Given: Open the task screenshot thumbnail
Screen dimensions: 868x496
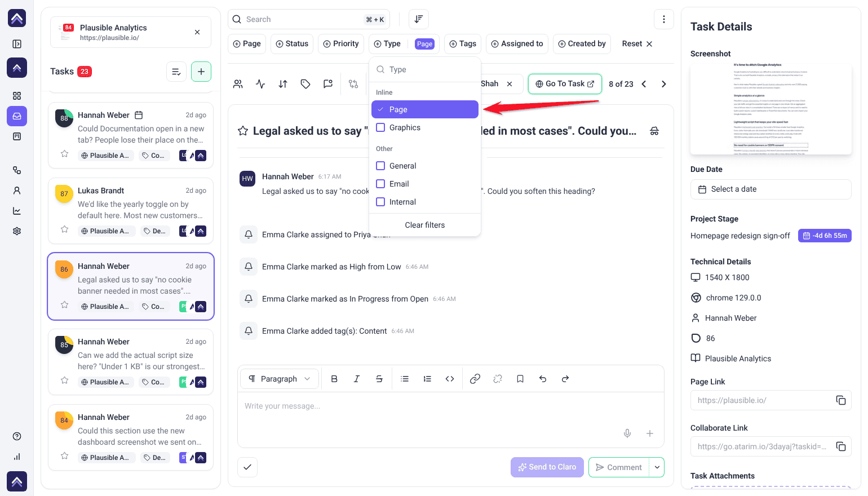Looking at the screenshot, I should [x=770, y=108].
